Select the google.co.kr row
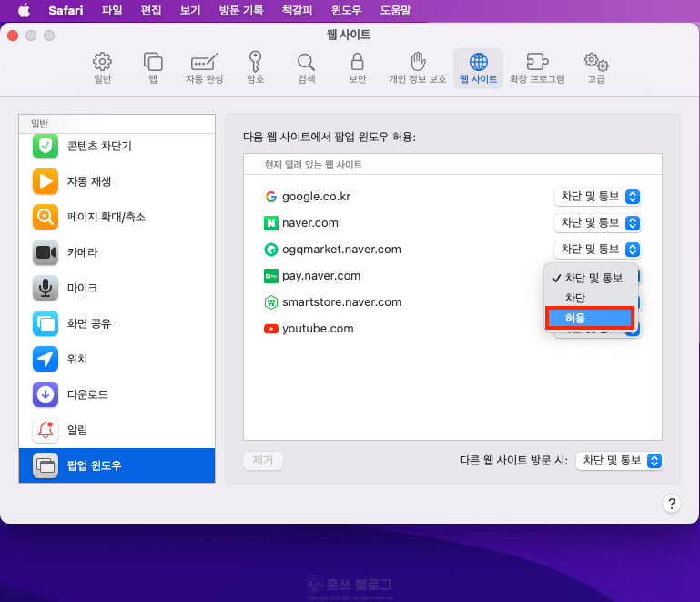Screen dimensions: 700x602 pyautogui.click(x=452, y=197)
